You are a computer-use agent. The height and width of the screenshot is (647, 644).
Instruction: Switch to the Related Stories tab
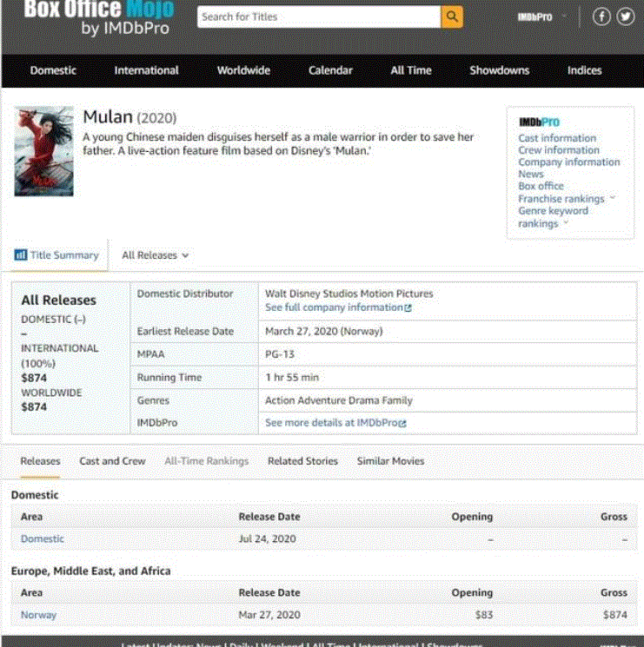click(302, 461)
